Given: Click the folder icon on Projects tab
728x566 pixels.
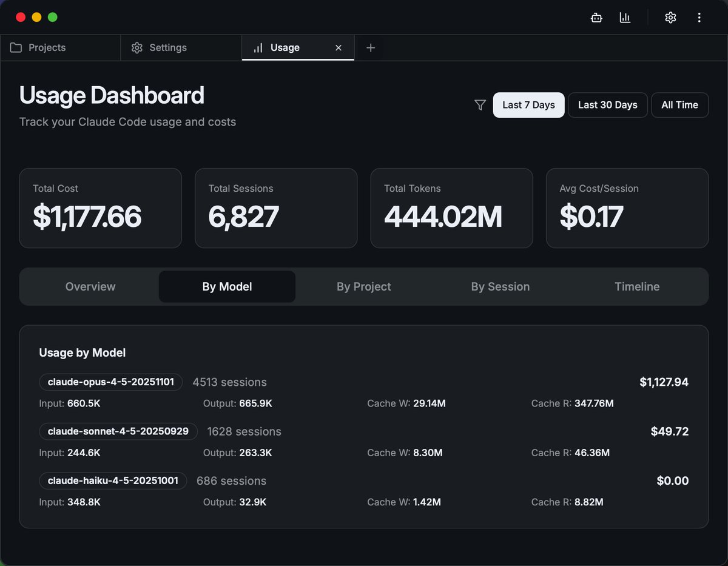Looking at the screenshot, I should [x=16, y=48].
